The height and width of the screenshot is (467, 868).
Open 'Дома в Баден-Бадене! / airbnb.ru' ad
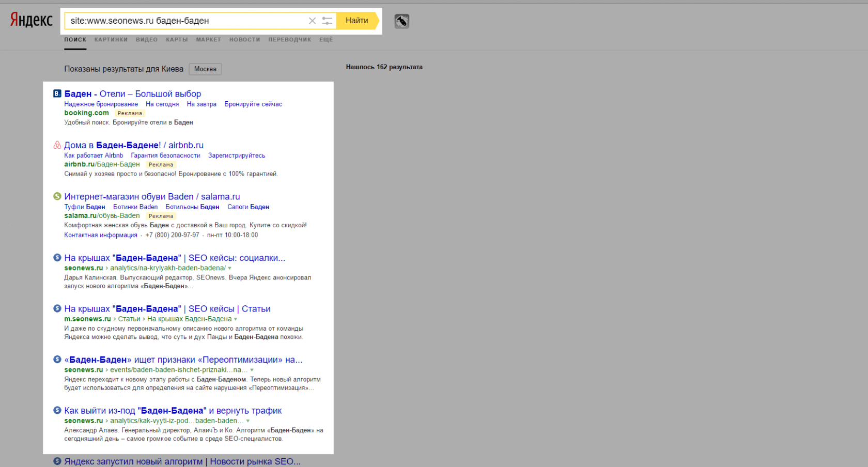tap(134, 145)
